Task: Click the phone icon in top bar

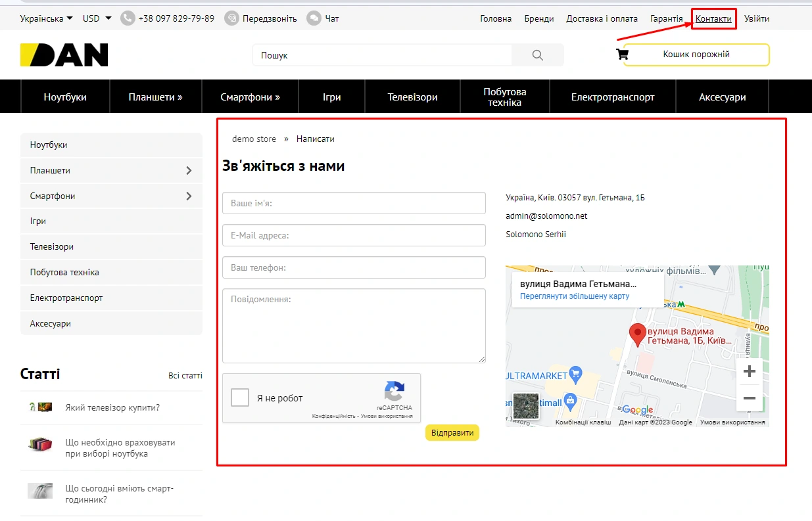Action: click(x=128, y=18)
